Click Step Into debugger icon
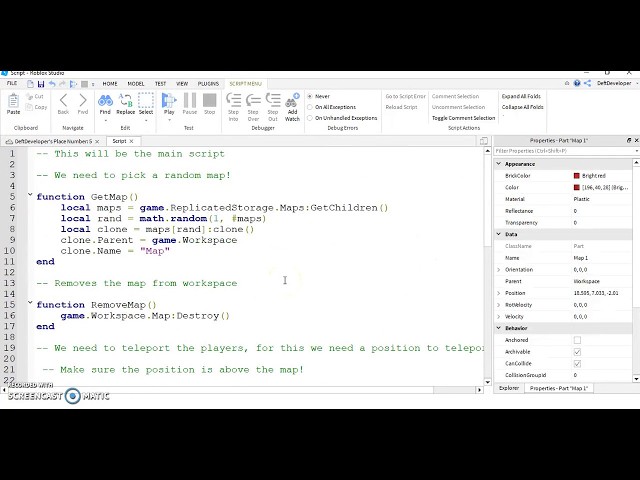Image resolution: width=640 pixels, height=480 pixels. point(233,100)
